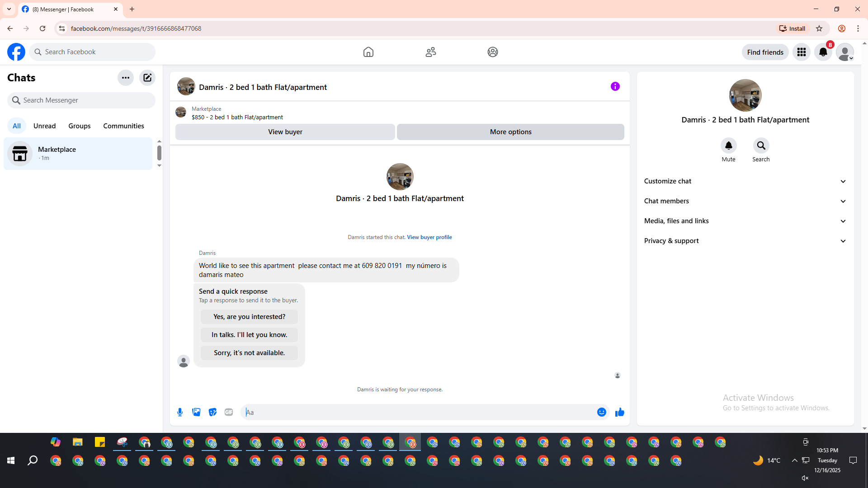Click the View buyer button
Image resolution: width=868 pixels, height=488 pixels.
285,132
